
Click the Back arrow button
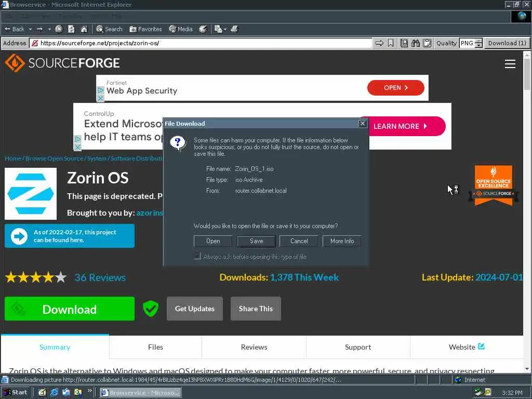click(14, 29)
